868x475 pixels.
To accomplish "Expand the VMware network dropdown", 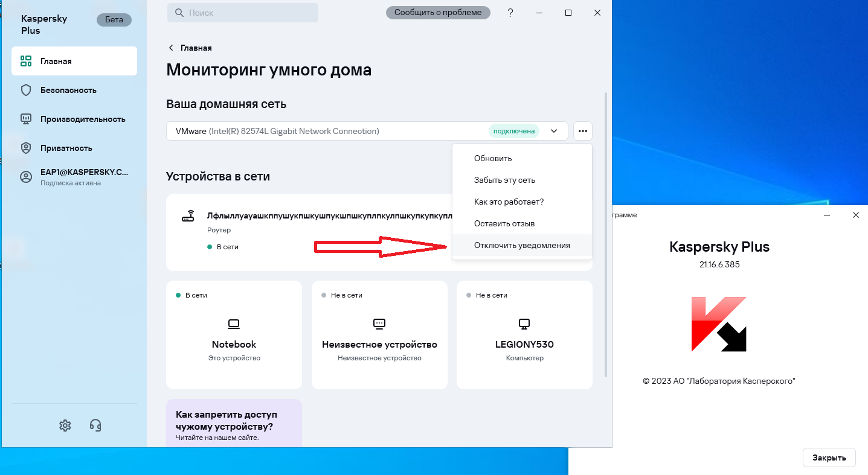I will 367,131.
